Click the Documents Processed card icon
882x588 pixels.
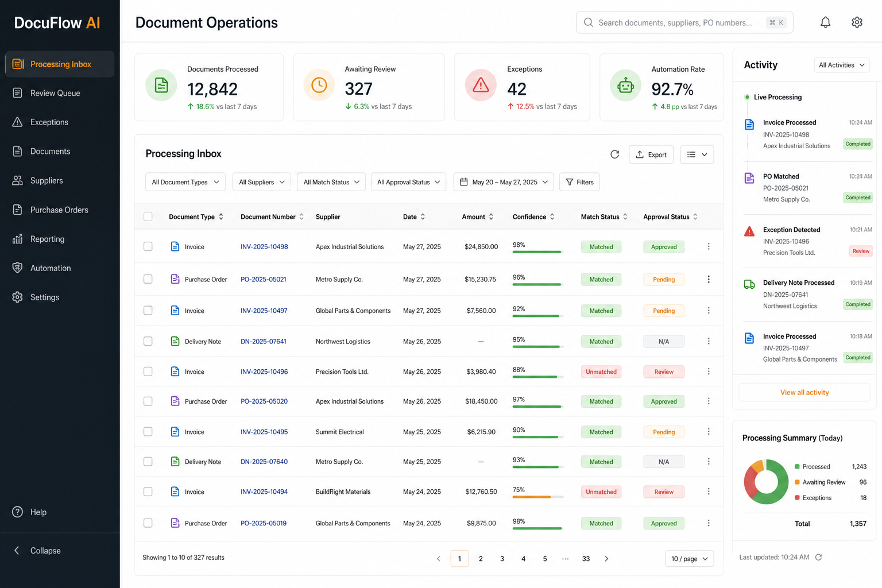[x=161, y=85]
